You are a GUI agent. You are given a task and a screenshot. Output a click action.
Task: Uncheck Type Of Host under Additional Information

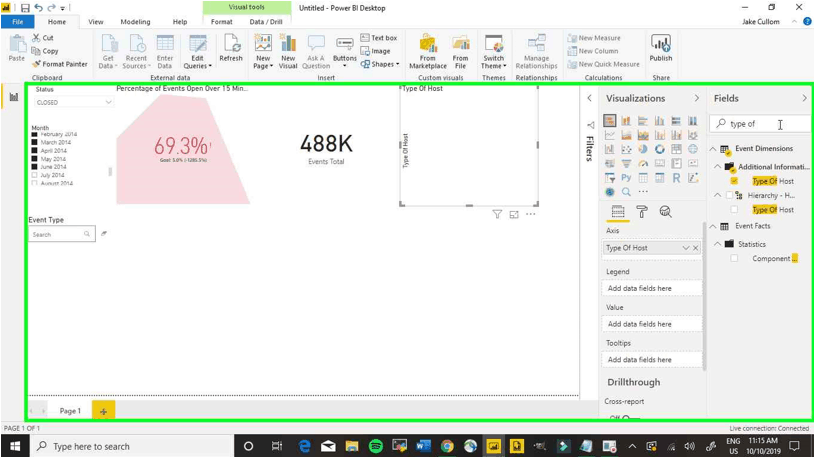pyautogui.click(x=734, y=181)
